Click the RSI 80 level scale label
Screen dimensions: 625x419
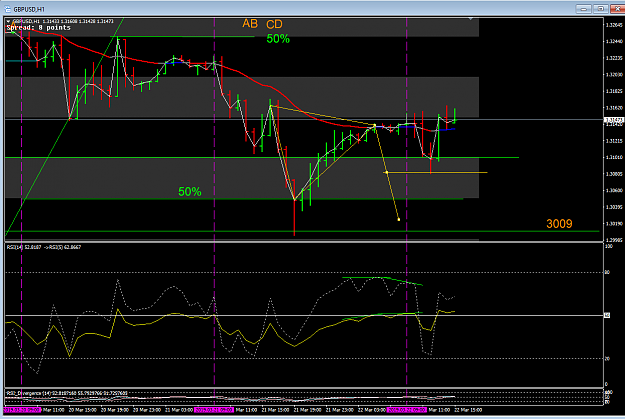[607, 273]
